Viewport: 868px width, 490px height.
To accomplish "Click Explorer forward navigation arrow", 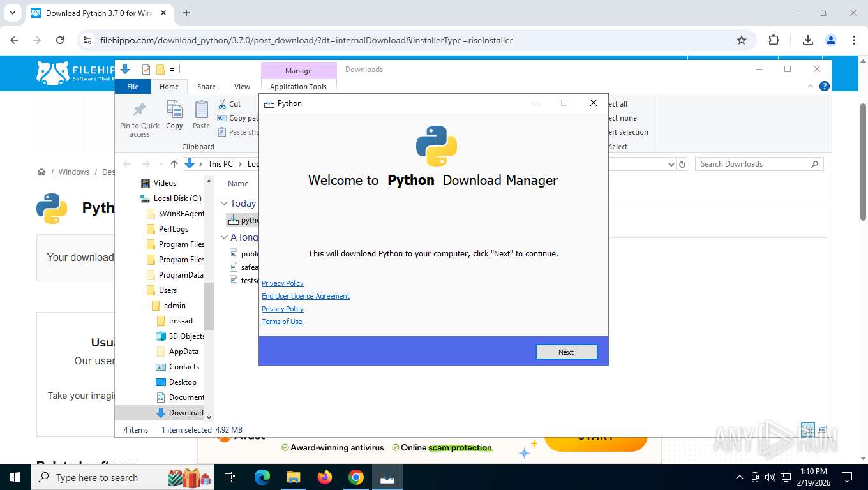I will pyautogui.click(x=146, y=164).
